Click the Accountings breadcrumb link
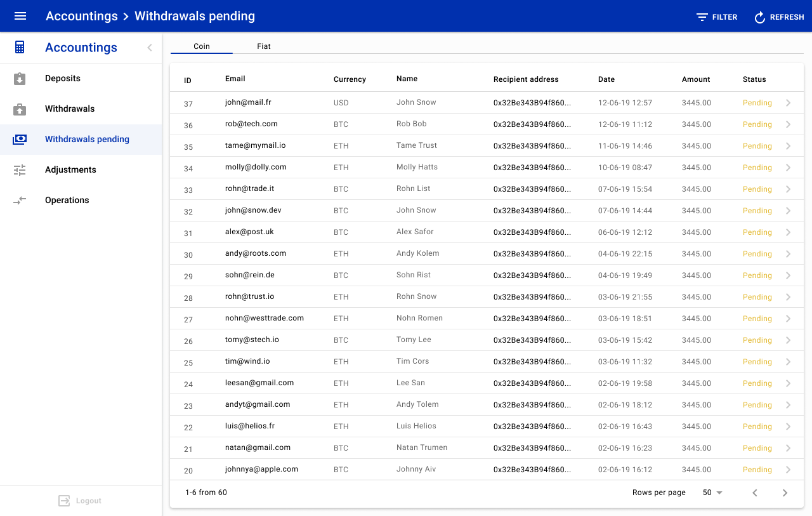Image resolution: width=812 pixels, height=516 pixels. [x=82, y=17]
